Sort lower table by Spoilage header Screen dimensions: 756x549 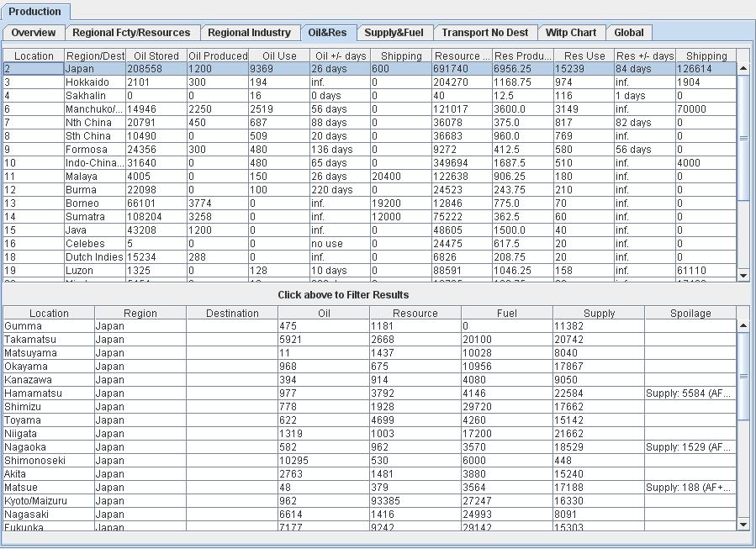[x=690, y=314]
